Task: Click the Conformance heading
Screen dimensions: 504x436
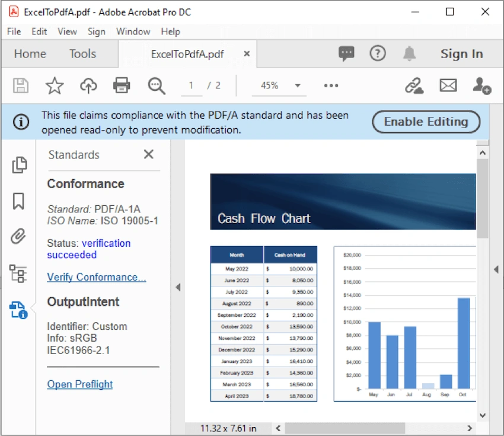Action: coord(85,184)
